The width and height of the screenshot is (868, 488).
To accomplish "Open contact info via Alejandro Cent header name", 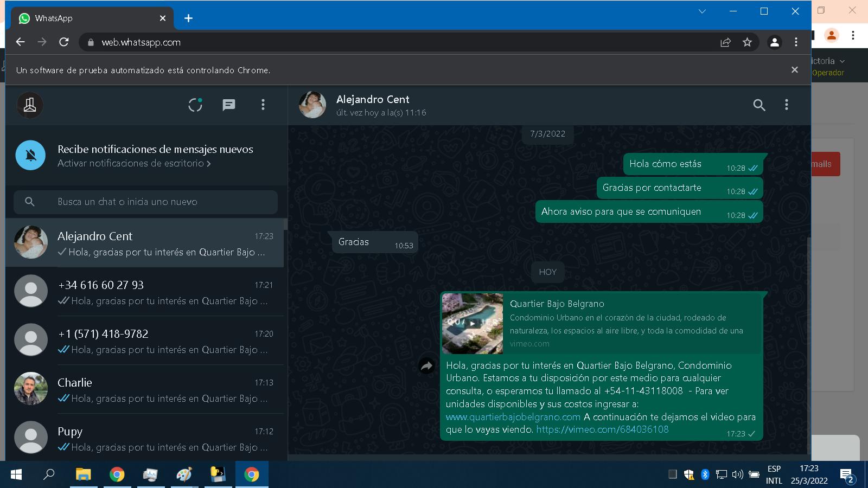I will pos(373,99).
